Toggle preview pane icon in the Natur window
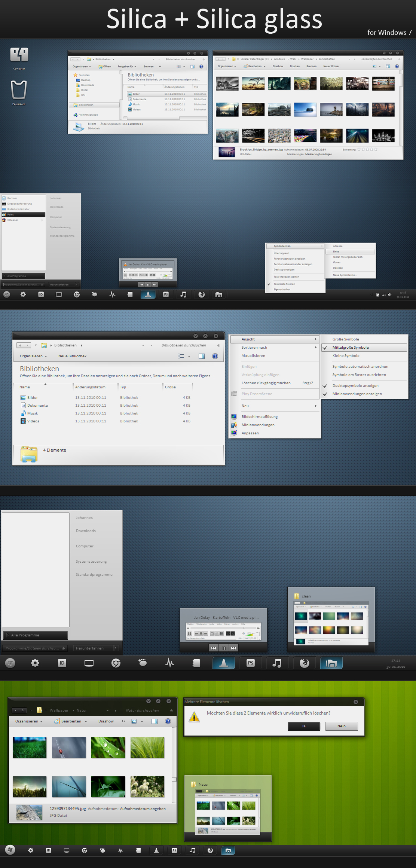 (x=155, y=721)
